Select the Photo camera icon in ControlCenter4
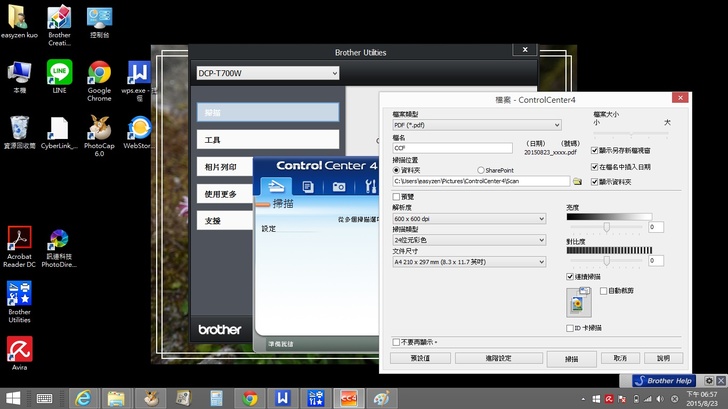This screenshot has width=728, height=409. tap(340, 186)
